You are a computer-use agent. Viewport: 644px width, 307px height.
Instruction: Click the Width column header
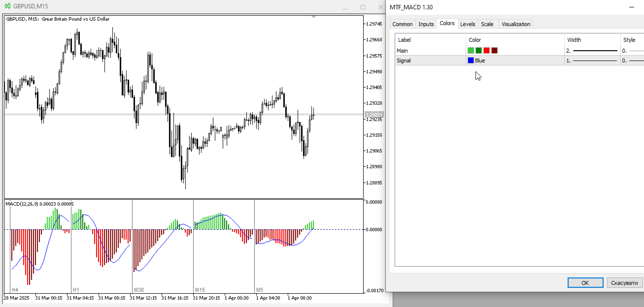pyautogui.click(x=574, y=40)
